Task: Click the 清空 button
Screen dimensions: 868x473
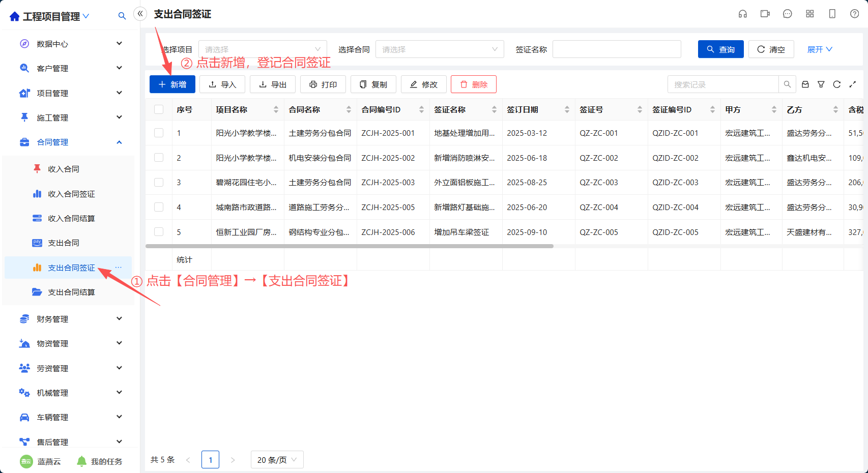Action: click(771, 49)
